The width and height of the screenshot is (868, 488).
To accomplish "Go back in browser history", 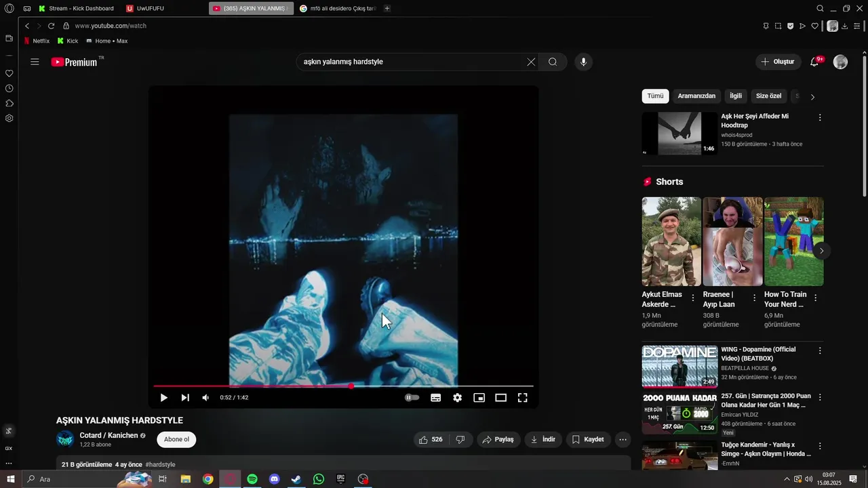I will coord(27,26).
